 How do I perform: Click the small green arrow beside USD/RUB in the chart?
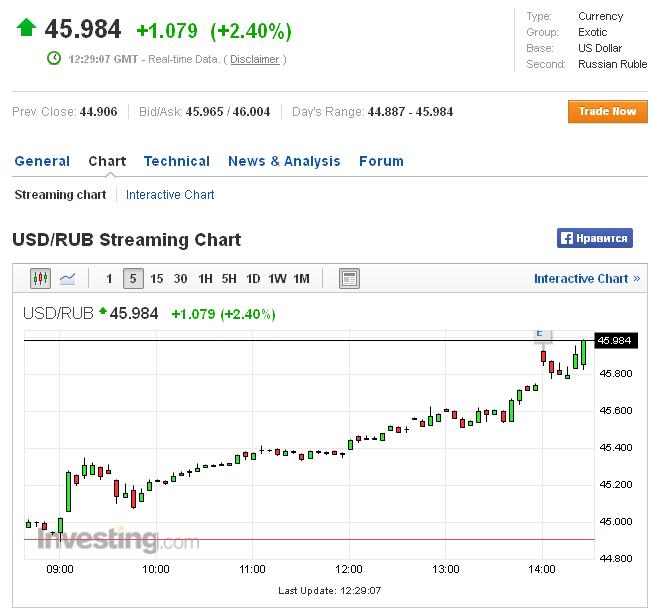(x=103, y=310)
